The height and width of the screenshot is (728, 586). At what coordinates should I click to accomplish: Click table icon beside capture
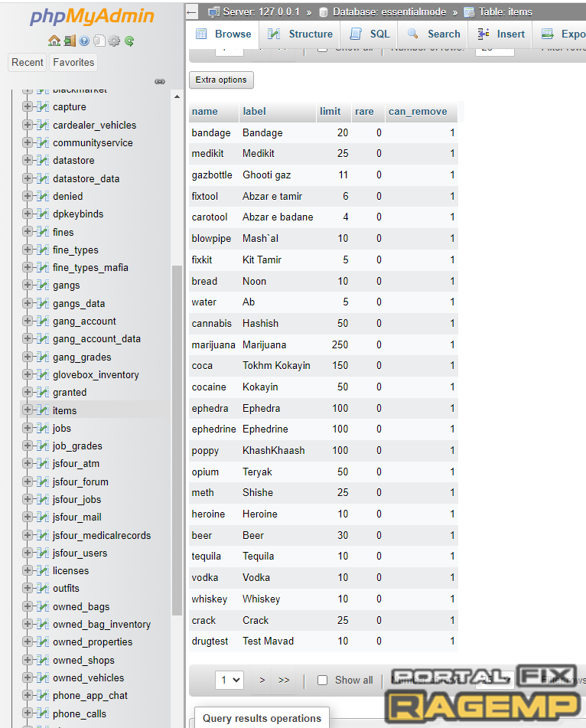point(43,106)
